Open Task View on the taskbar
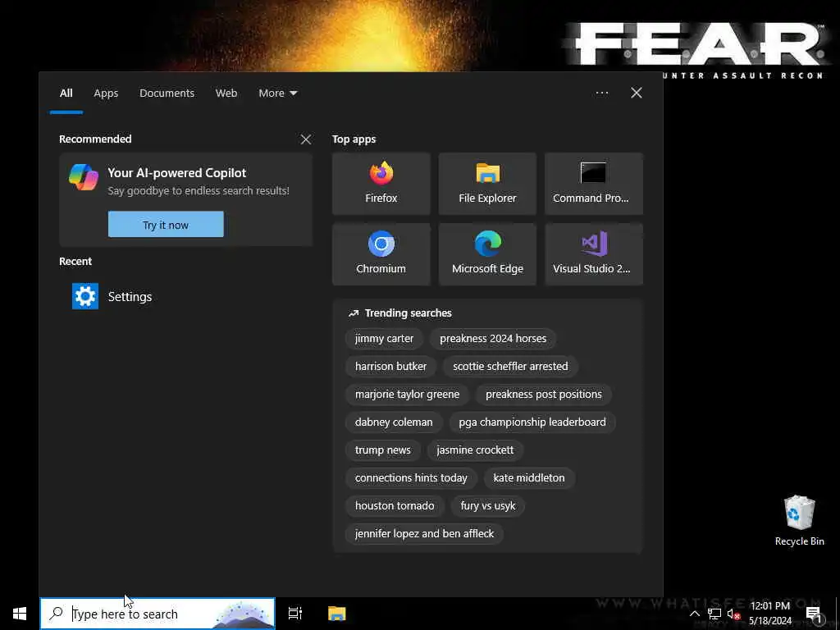 (295, 614)
